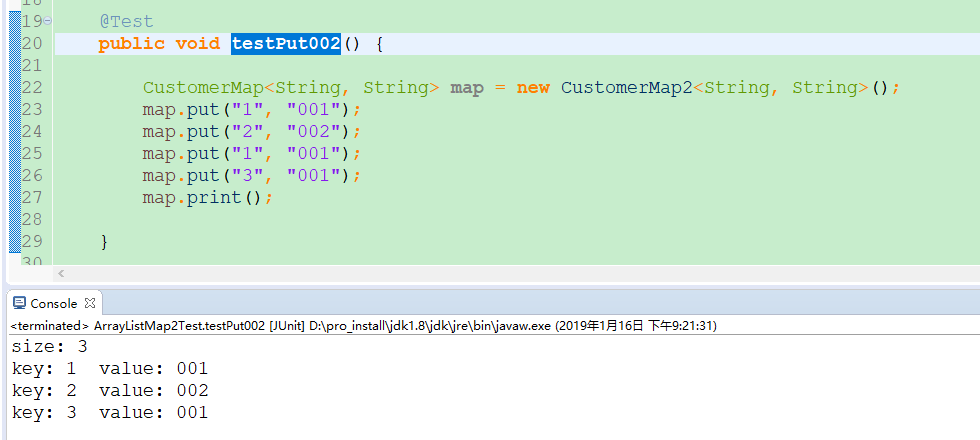Click the '<terminated>' label in console header

click(x=50, y=326)
